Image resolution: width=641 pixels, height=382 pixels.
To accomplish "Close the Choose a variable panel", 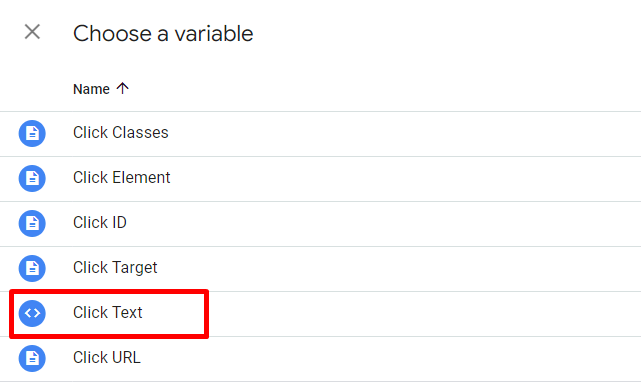I will (x=32, y=32).
